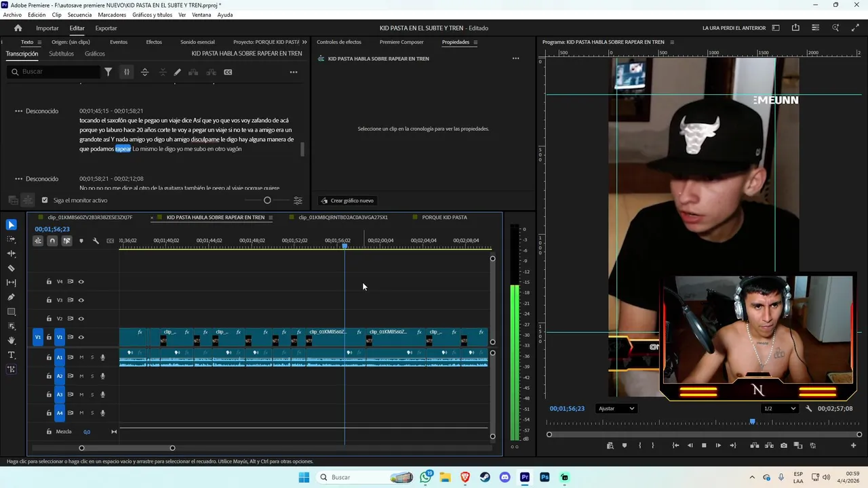Open Program monitor settings wrench
Image resolution: width=868 pixels, height=488 pixels.
808,409
